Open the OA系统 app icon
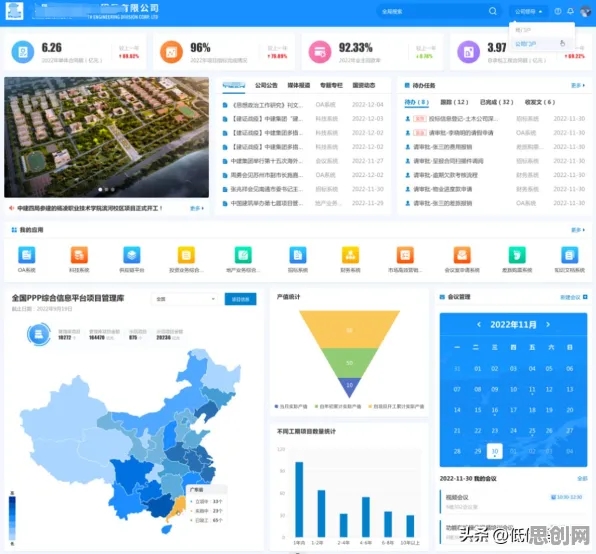596x554 pixels. coord(27,255)
